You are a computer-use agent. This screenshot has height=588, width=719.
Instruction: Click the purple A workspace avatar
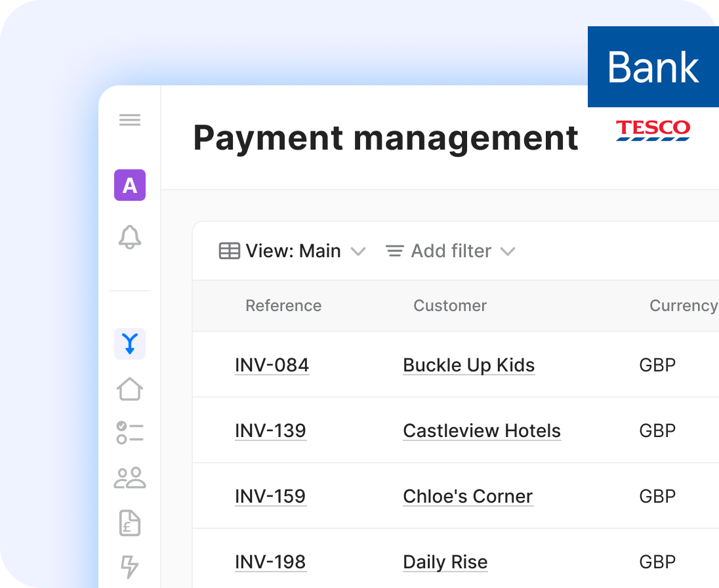tap(130, 185)
